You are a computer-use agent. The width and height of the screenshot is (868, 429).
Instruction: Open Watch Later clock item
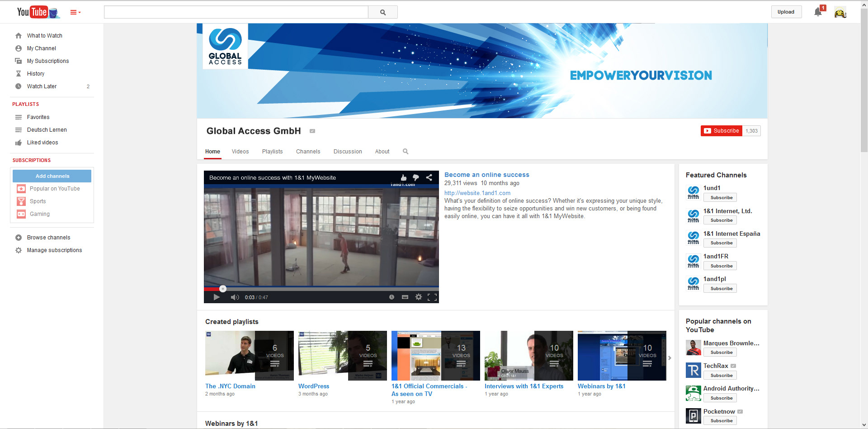point(19,86)
